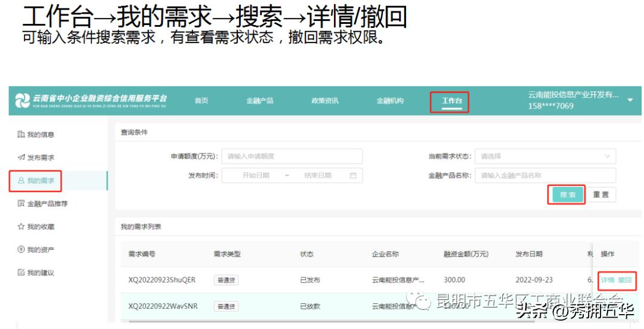Open 我的建议 in sidebar
This screenshot has height=329, width=644.
point(41,273)
